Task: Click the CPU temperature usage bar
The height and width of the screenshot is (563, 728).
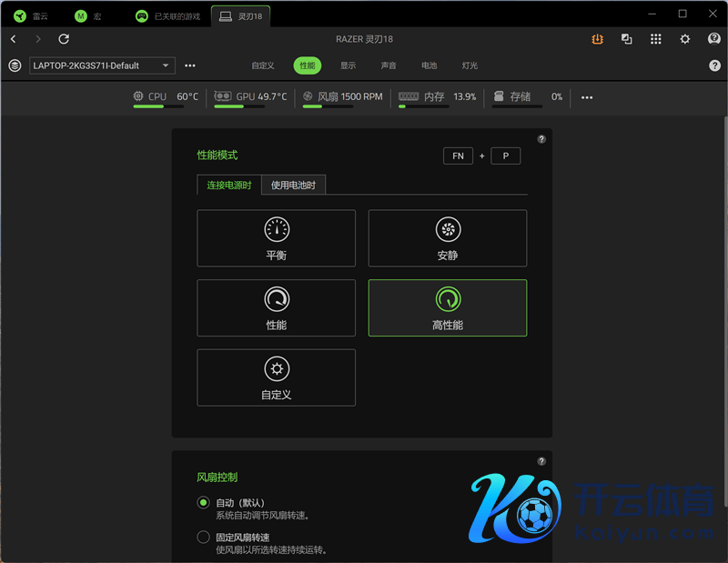Action: (165, 106)
